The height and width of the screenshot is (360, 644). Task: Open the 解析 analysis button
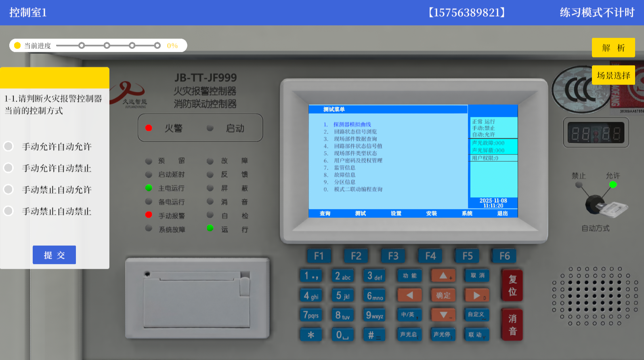(613, 48)
